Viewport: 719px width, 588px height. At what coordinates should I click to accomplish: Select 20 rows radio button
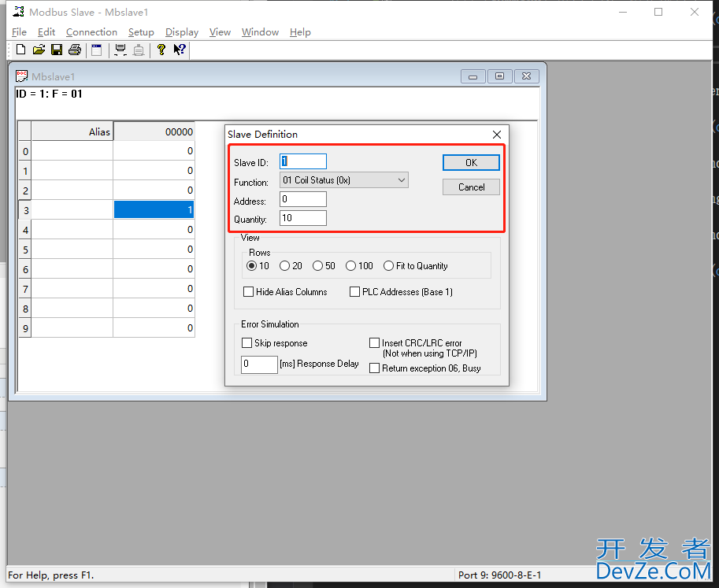pos(285,266)
